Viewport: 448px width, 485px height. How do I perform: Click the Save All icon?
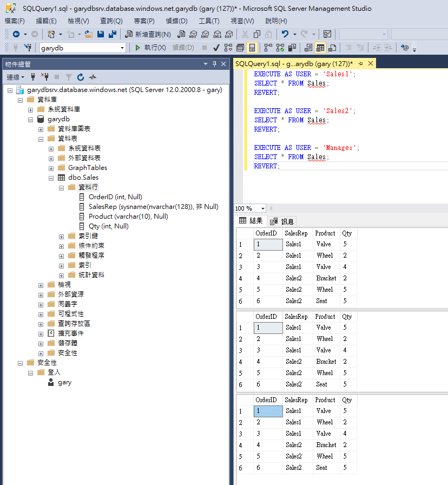pos(113,34)
